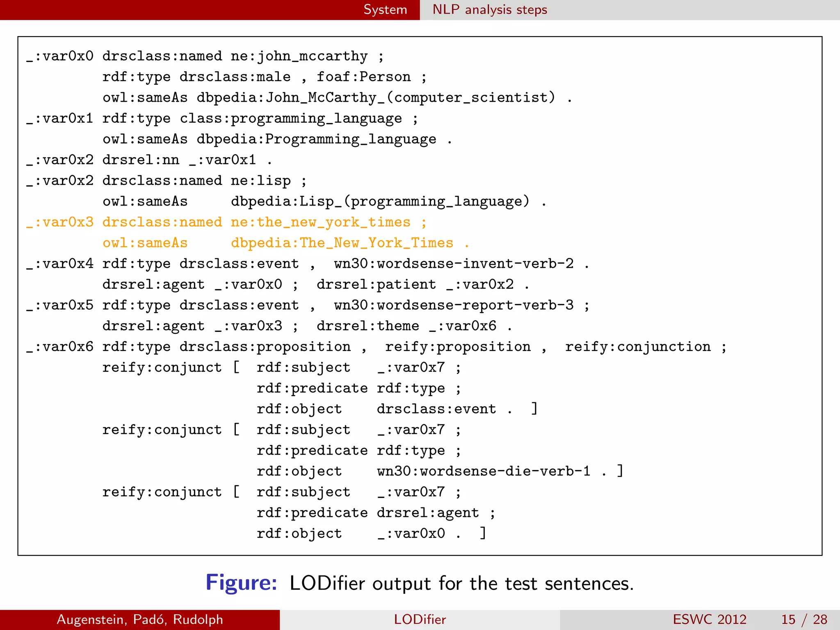The image size is (840, 630).
Task: Select drsrel:agent in last conjunct predicate
Action: pyautogui.click(x=428, y=513)
